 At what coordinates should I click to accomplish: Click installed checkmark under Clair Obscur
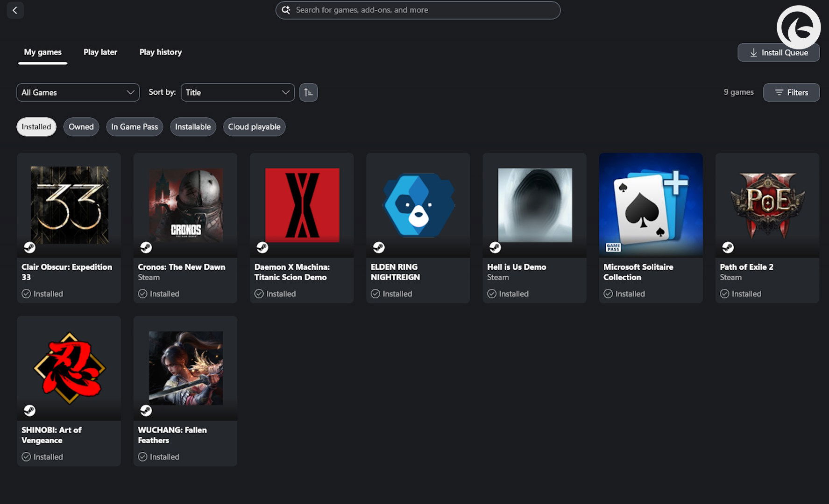(x=26, y=294)
